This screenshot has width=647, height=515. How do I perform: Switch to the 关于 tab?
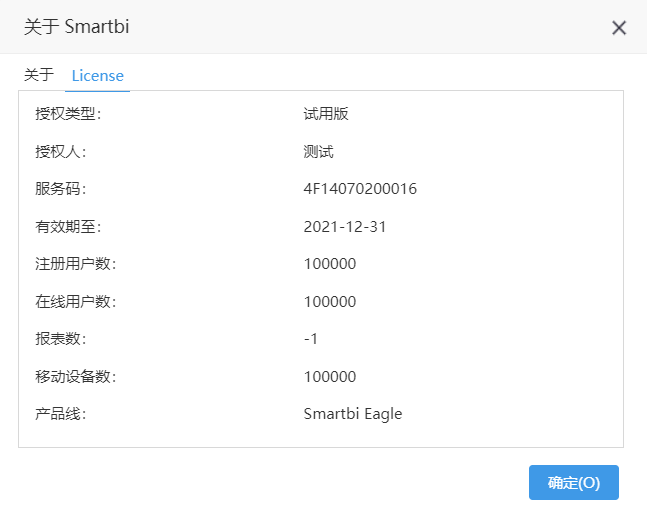pyautogui.click(x=39, y=75)
